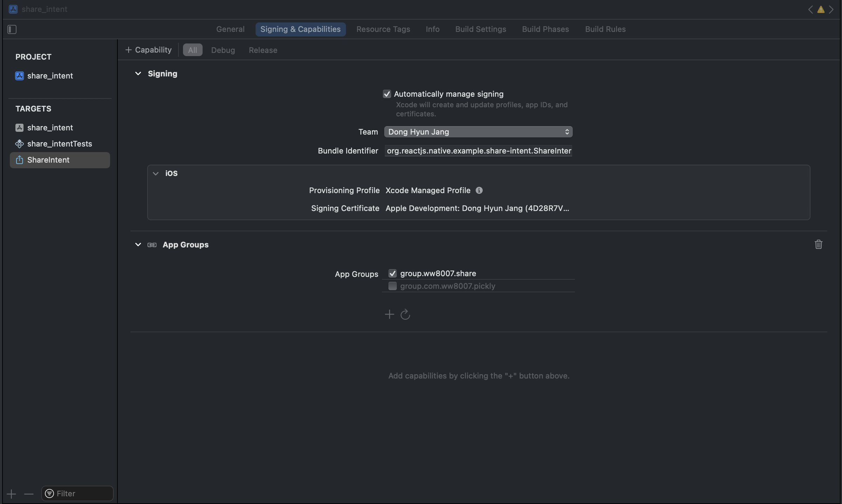This screenshot has width=842, height=504.
Task: Click the yellow warning issue icon
Action: tap(821, 9)
